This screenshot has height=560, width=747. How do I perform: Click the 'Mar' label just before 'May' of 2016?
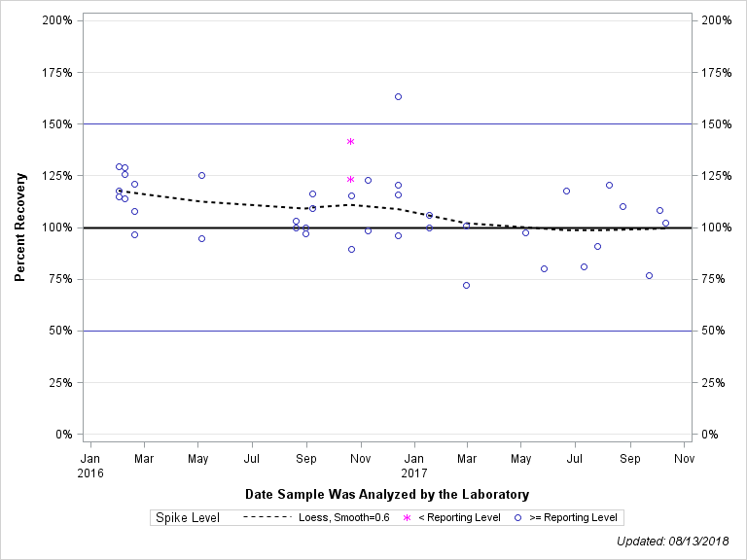coord(144,459)
